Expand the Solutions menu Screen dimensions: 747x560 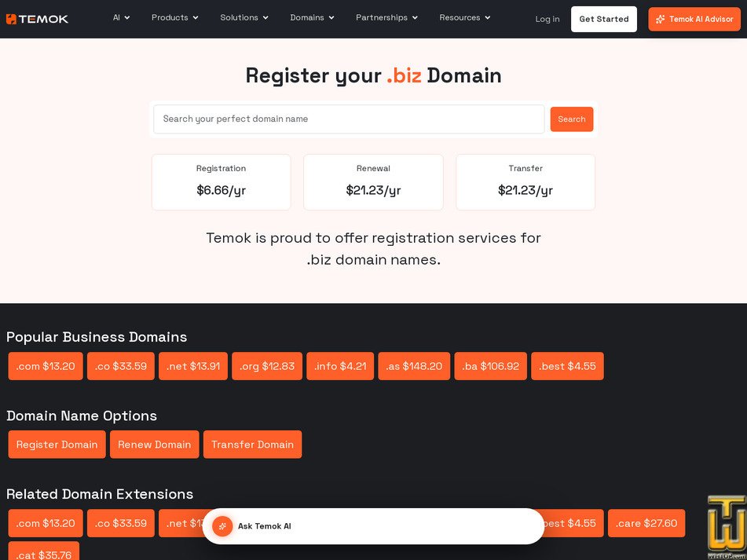[x=244, y=17]
